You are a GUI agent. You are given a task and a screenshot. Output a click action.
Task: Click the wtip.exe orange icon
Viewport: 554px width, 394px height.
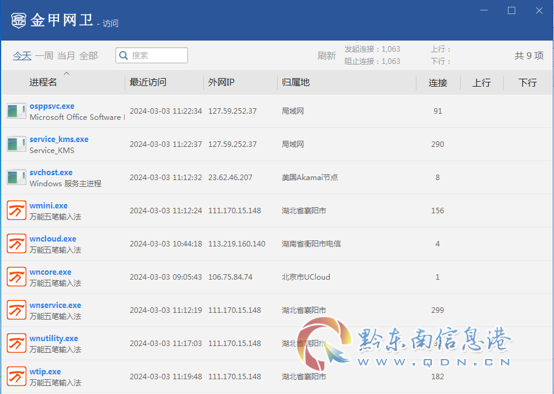pos(17,376)
